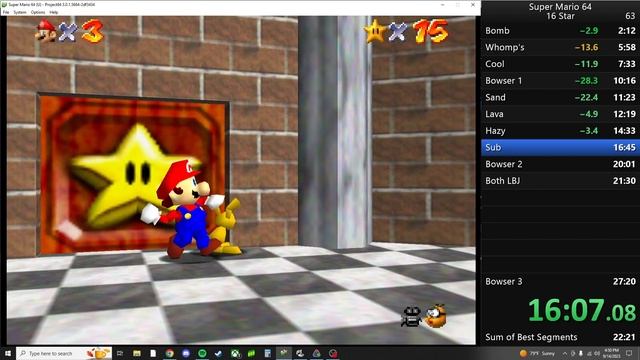Viewport: 640px width, 360px height.
Task: Open Discord from the taskbar
Action: [x=186, y=353]
